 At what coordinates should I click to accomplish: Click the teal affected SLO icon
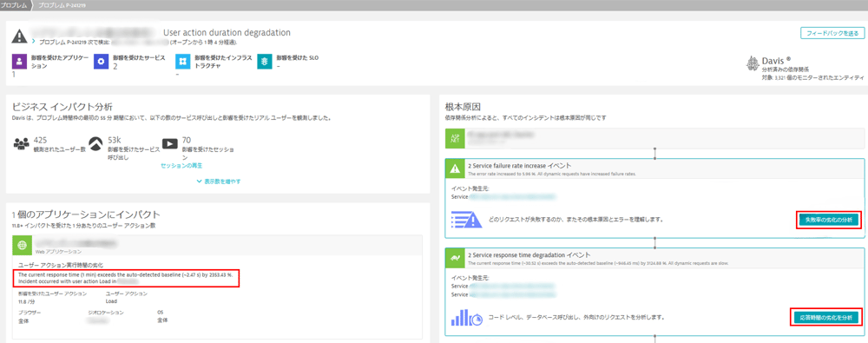pos(265,62)
